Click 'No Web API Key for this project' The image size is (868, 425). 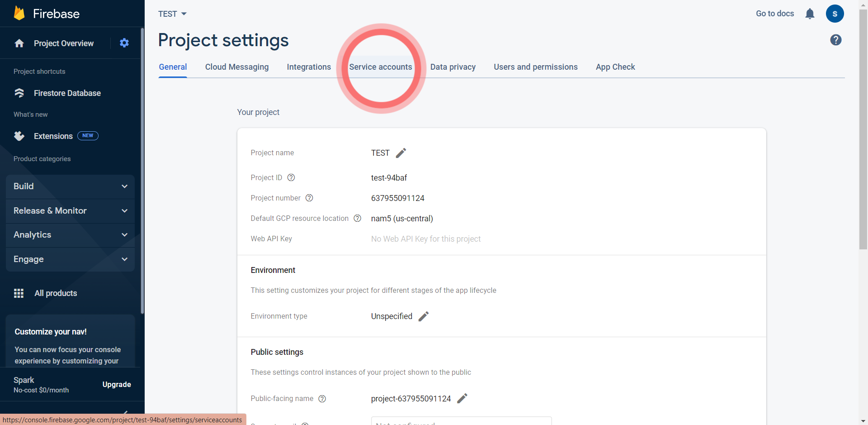(x=426, y=239)
